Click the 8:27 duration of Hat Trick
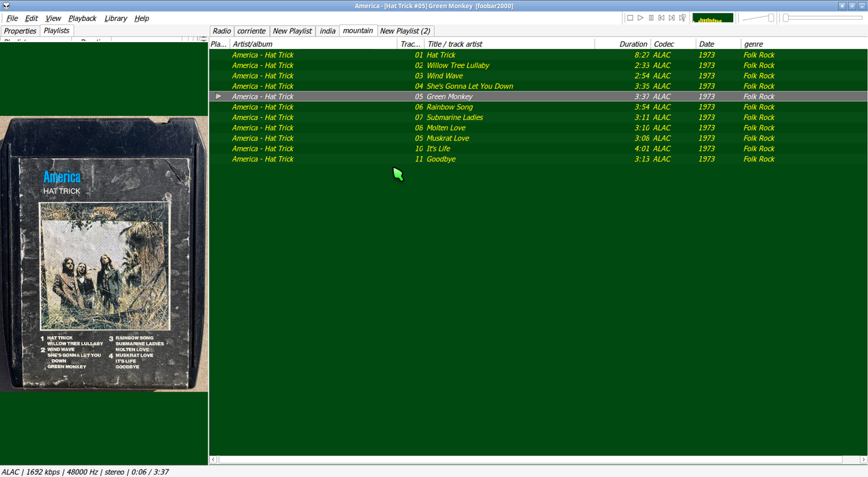The image size is (868, 477). coord(642,55)
